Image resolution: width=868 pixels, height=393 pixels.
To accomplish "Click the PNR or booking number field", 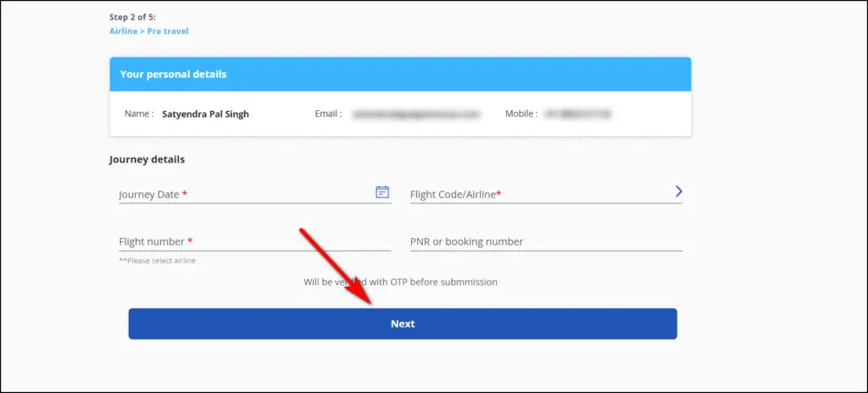I will coord(546,242).
